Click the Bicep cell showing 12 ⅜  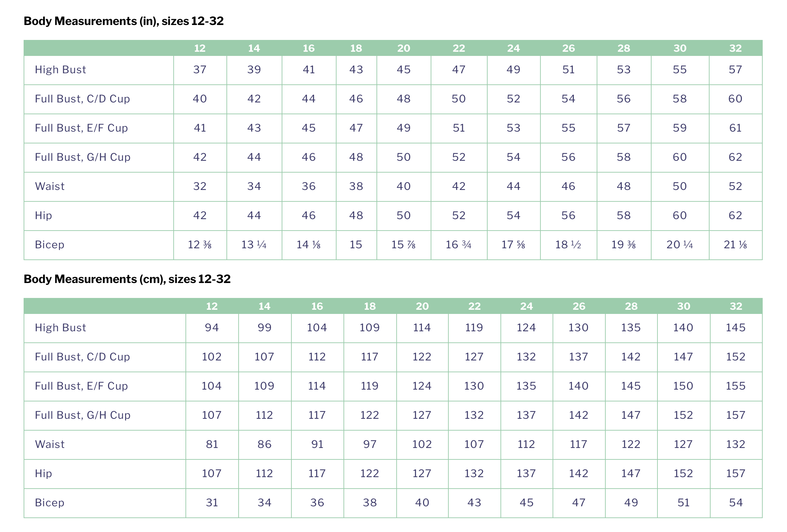pyautogui.click(x=200, y=245)
